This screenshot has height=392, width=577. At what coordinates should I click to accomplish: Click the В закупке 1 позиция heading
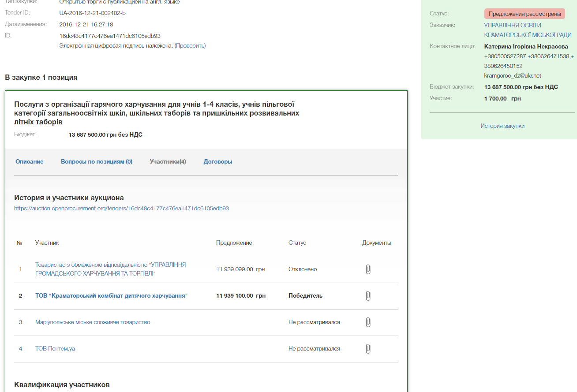click(x=41, y=78)
